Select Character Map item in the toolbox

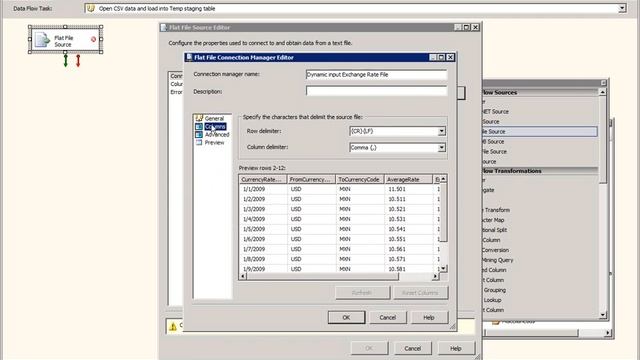coord(493,220)
